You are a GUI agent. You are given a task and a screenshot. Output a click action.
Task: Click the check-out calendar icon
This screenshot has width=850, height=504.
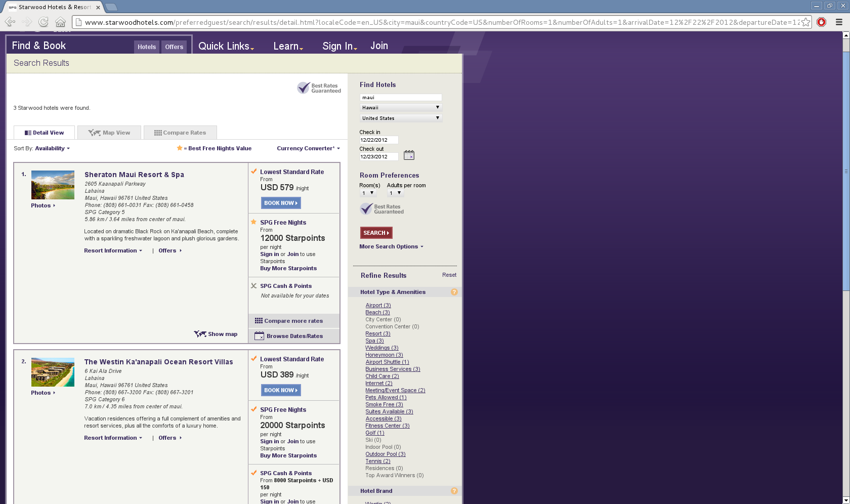pyautogui.click(x=409, y=155)
